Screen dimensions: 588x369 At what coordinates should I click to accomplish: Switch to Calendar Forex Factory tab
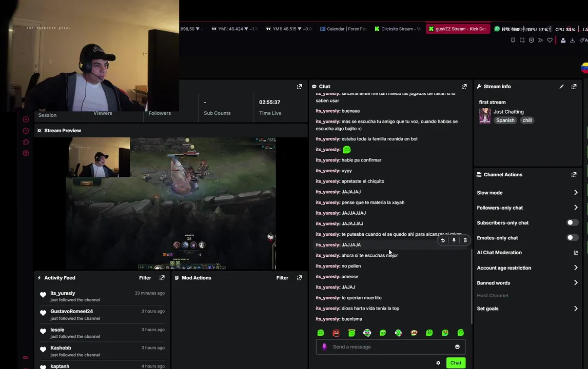coord(343,29)
